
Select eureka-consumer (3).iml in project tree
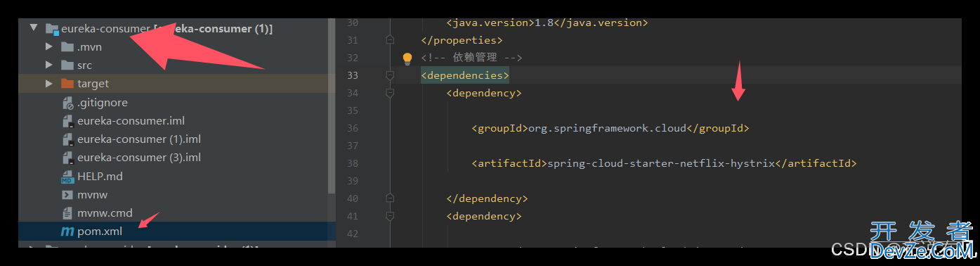pos(139,158)
